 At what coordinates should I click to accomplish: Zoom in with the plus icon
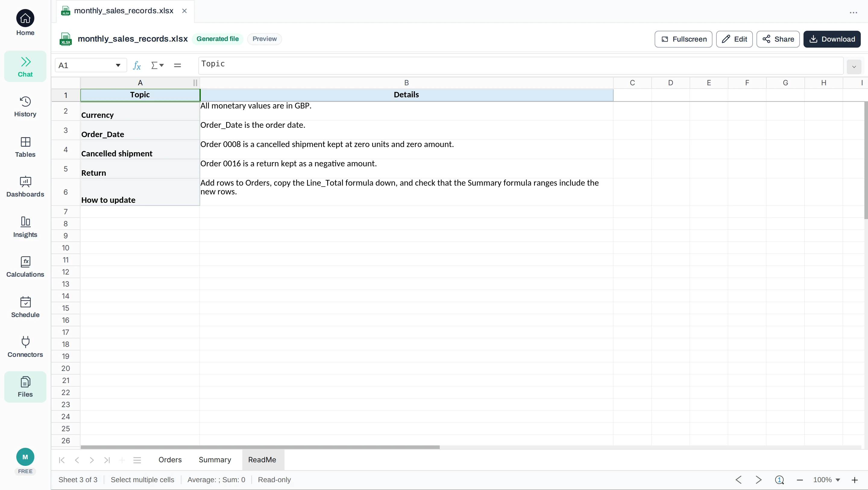(854, 480)
